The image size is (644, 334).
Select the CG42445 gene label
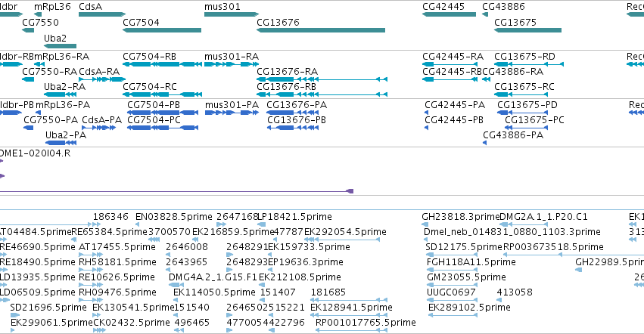click(443, 7)
